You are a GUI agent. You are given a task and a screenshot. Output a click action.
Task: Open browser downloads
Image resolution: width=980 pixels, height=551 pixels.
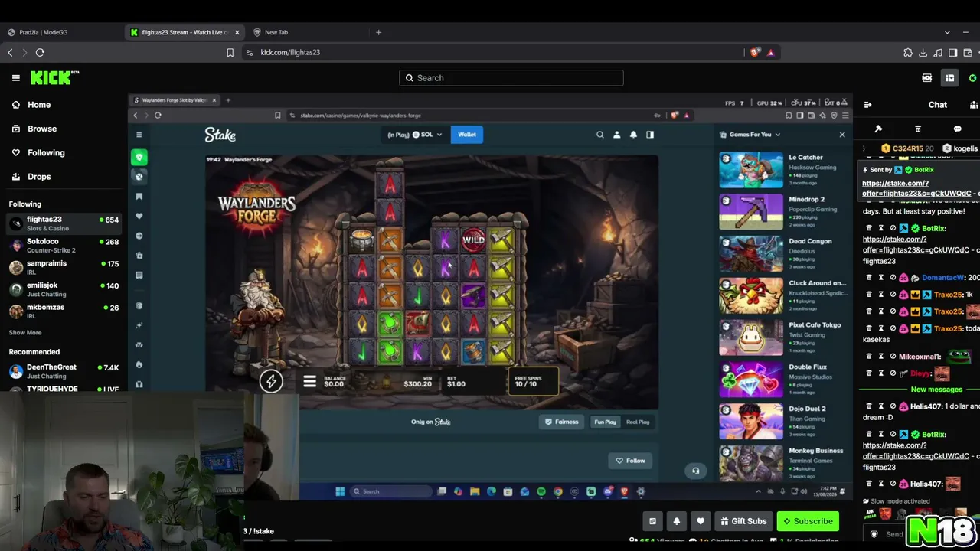tap(923, 53)
